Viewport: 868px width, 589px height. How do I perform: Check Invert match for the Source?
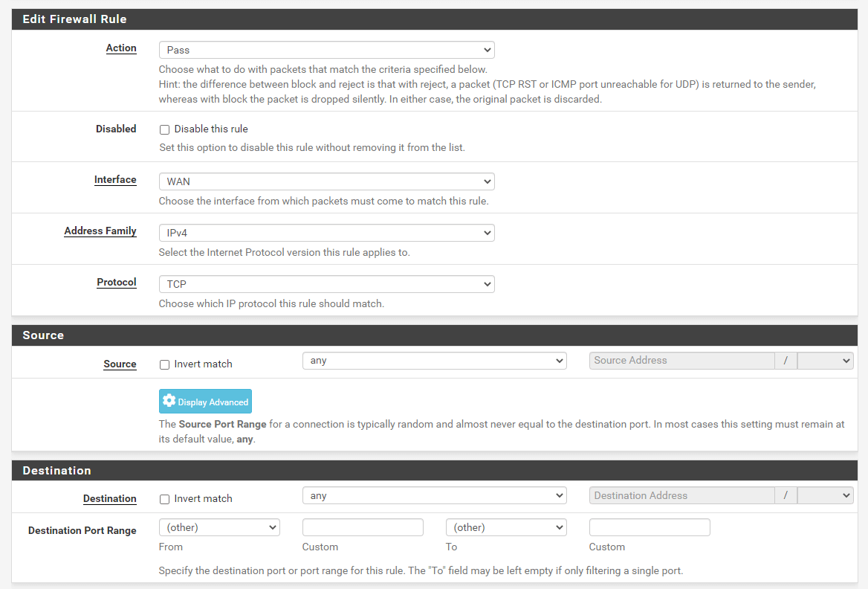[164, 364]
